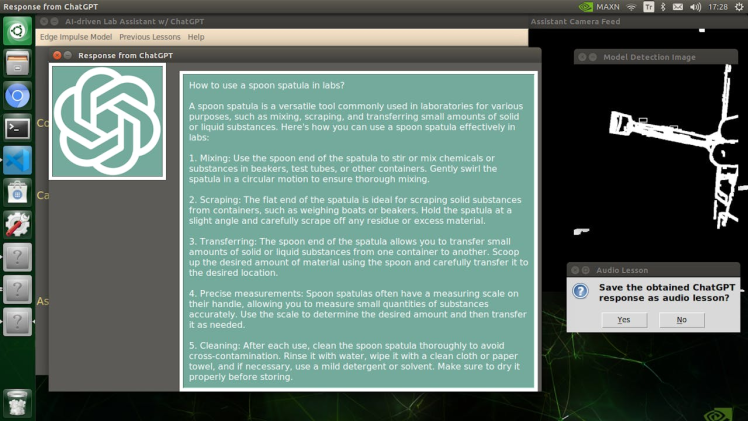Open Edge Impulse Model menu
Screen dimensions: 748x421
click(76, 37)
